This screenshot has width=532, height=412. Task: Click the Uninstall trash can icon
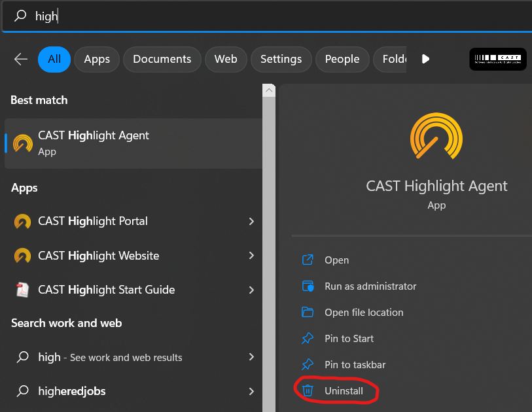308,390
